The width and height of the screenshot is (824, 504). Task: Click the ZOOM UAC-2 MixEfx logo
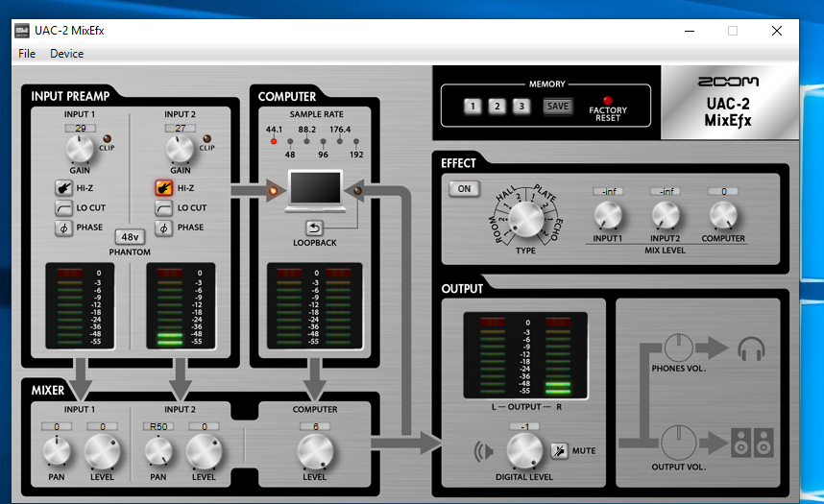pyautogui.click(x=730, y=103)
